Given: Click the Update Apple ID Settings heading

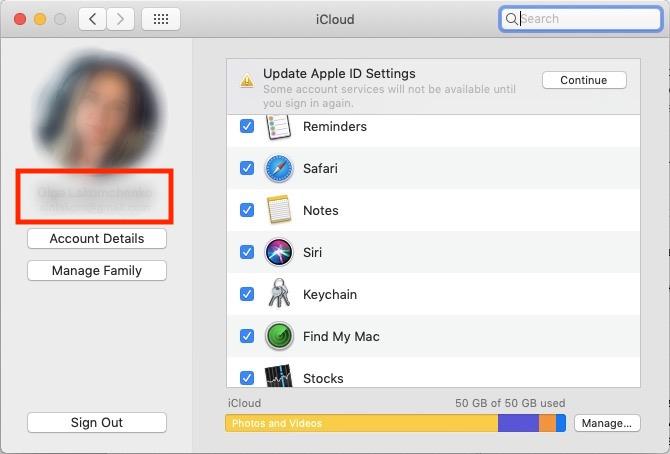Looking at the screenshot, I should tap(339, 74).
